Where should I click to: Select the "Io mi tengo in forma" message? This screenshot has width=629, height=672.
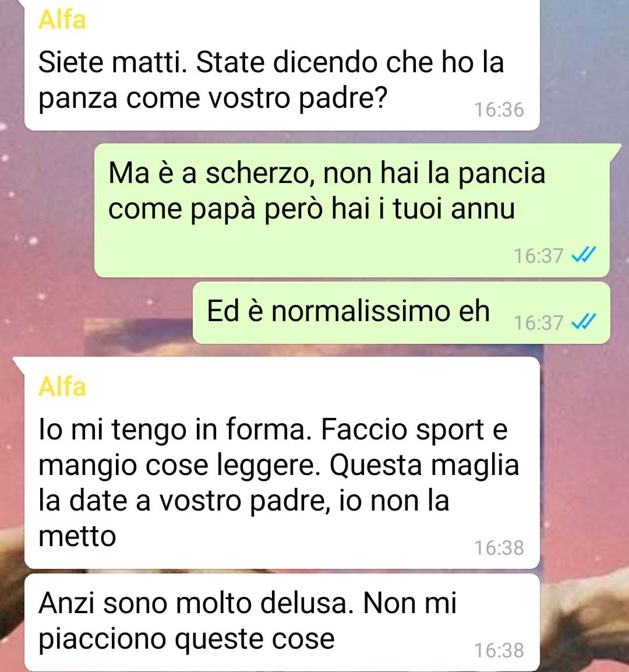282,463
